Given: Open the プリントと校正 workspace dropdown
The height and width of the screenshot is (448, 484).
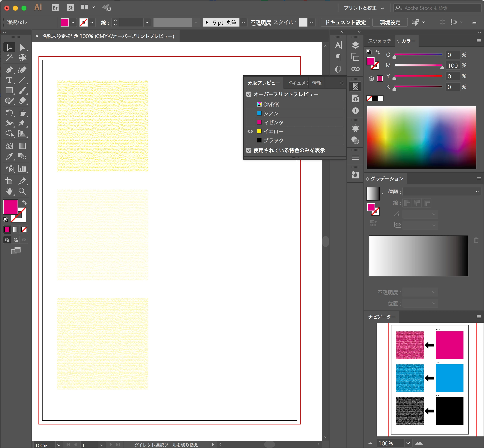Looking at the screenshot, I should 364,8.
